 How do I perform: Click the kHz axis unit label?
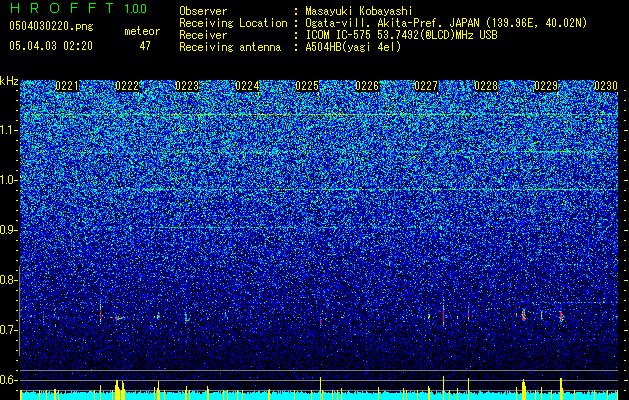click(x=9, y=81)
